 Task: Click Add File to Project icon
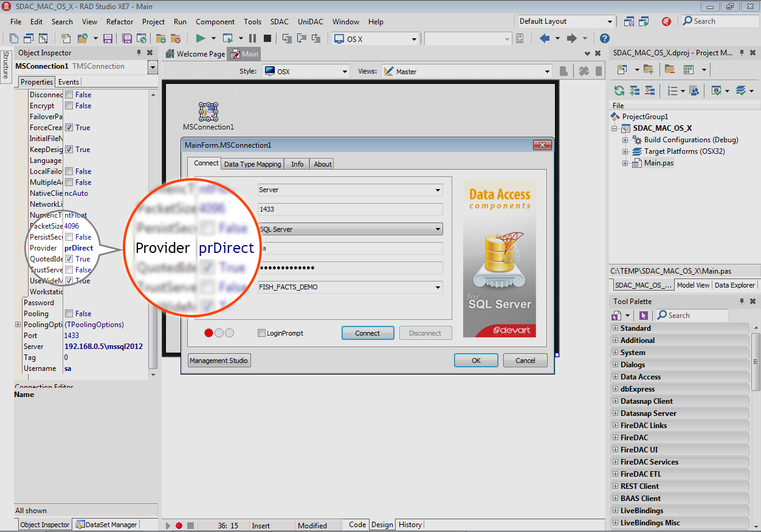click(162, 38)
